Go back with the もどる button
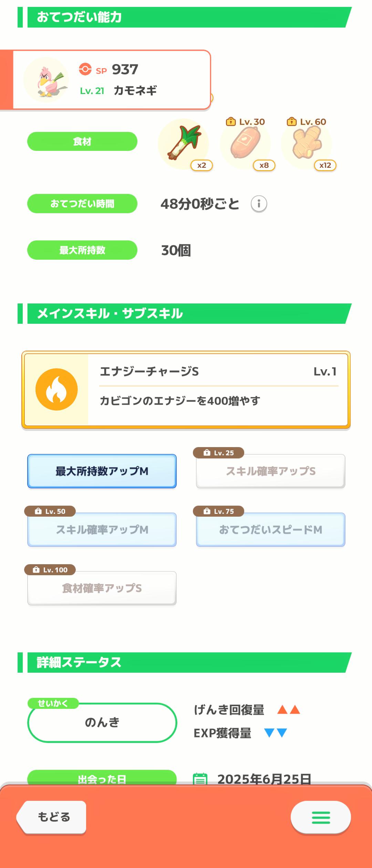This screenshot has width=372, height=868. 52,817
